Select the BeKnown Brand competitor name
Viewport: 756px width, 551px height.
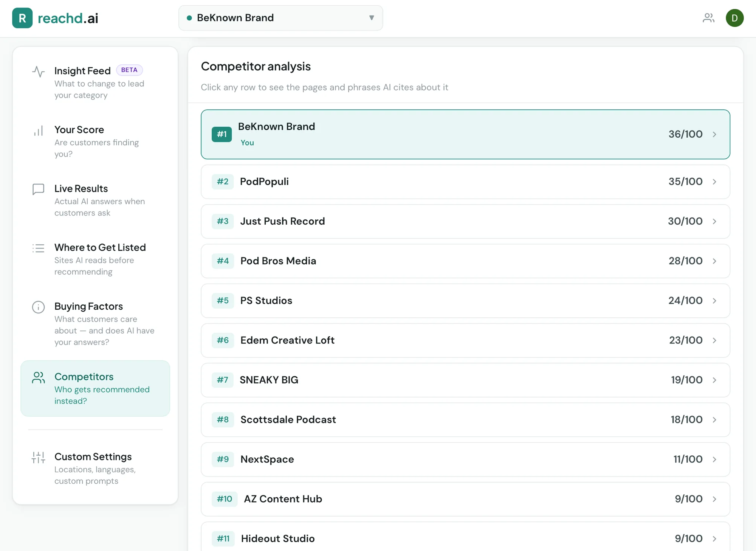tap(276, 126)
